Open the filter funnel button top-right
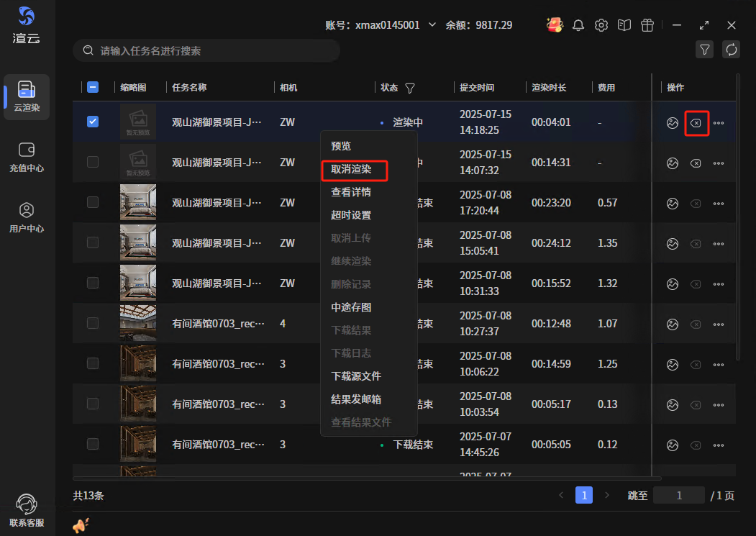The image size is (756, 536). [705, 50]
